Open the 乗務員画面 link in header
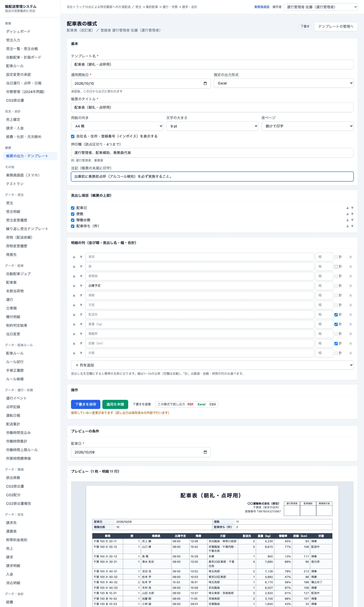 [262, 7]
